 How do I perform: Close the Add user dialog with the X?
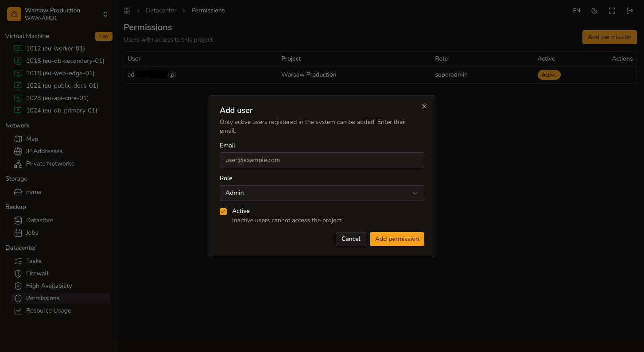coord(424,106)
